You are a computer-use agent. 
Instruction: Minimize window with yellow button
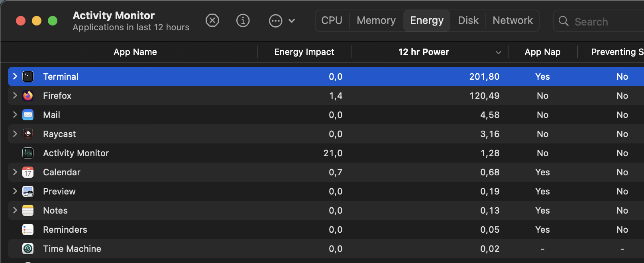point(37,21)
